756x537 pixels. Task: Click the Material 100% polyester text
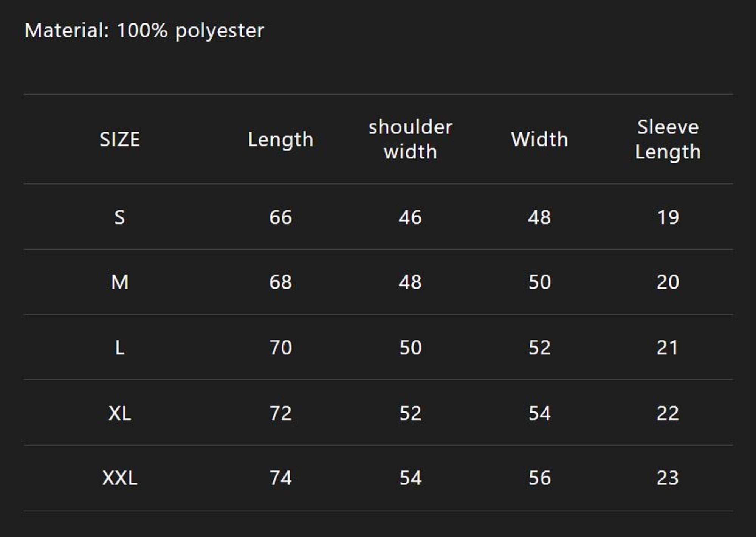(x=144, y=31)
